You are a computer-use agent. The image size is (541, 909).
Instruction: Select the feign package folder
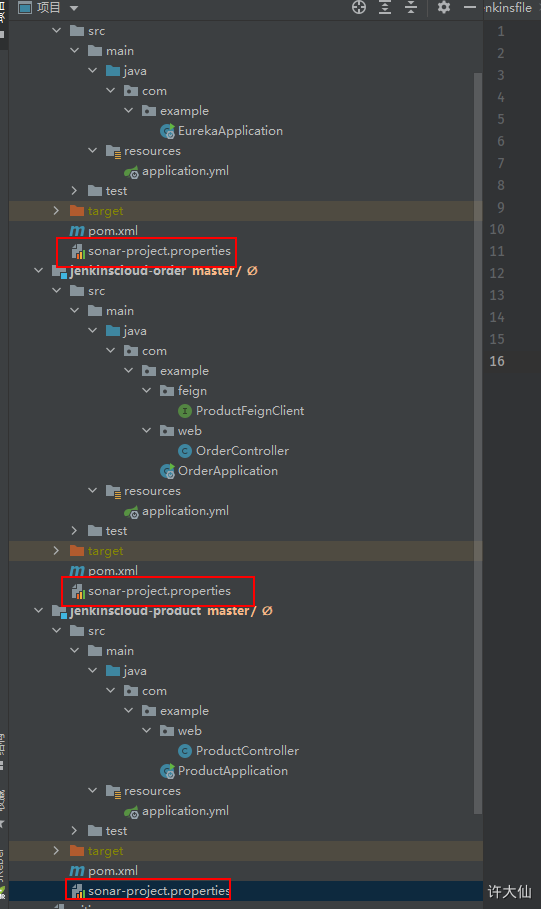tap(192, 391)
